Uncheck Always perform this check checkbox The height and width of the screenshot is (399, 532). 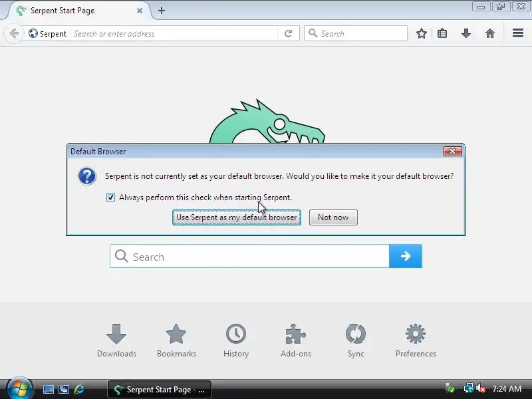(x=110, y=197)
